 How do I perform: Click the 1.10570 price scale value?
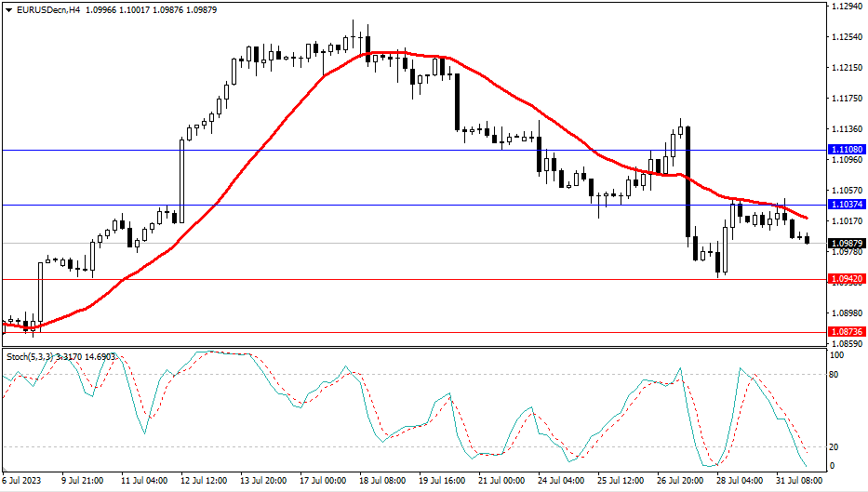[x=848, y=191]
